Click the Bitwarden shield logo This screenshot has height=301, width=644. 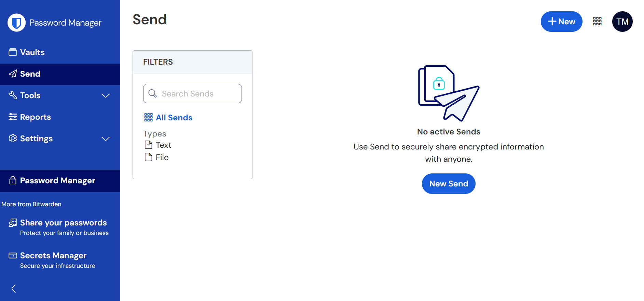click(16, 23)
